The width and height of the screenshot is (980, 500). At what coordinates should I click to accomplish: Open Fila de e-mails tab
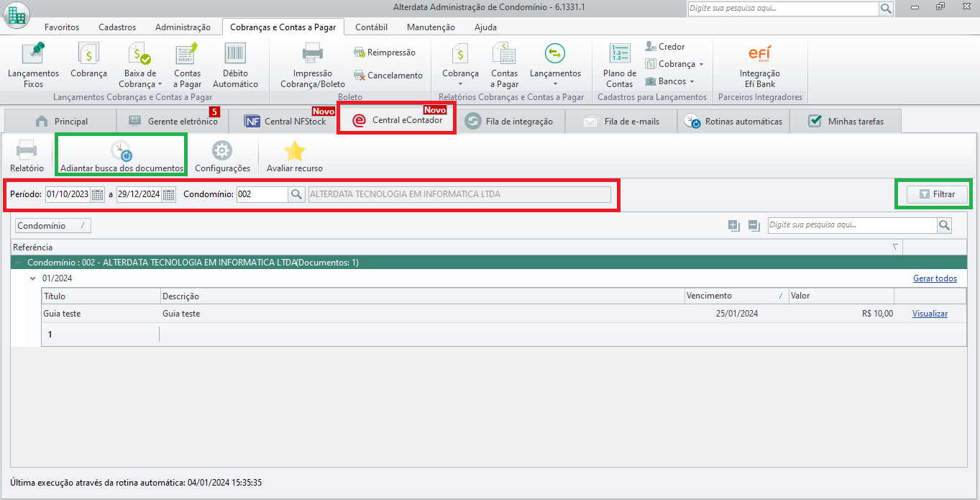621,121
